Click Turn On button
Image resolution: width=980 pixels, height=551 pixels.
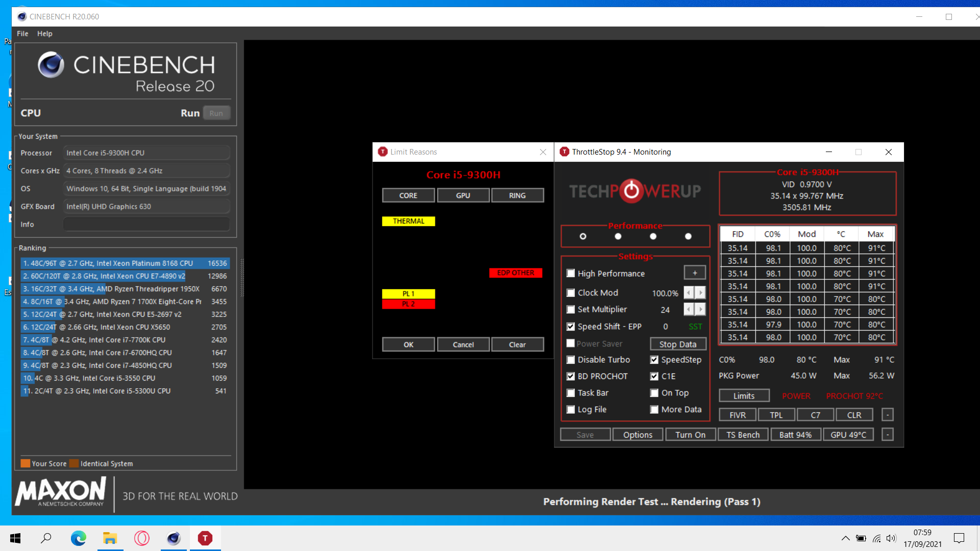click(x=690, y=435)
